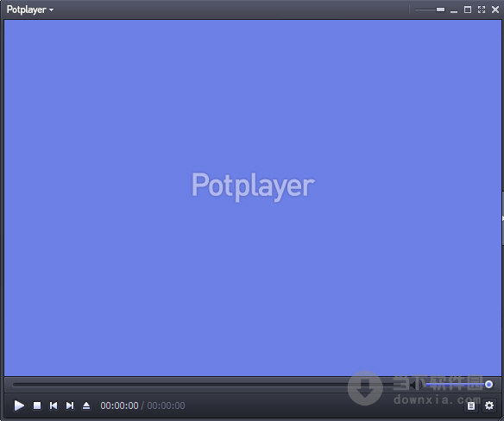Close the Potplayer window
This screenshot has width=504, height=421.
[495, 9]
